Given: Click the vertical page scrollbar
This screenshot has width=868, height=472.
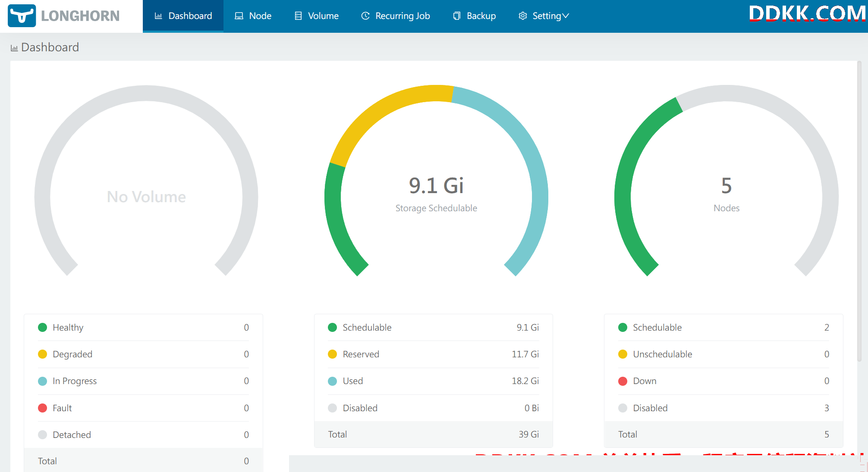Looking at the screenshot, I should [859, 211].
